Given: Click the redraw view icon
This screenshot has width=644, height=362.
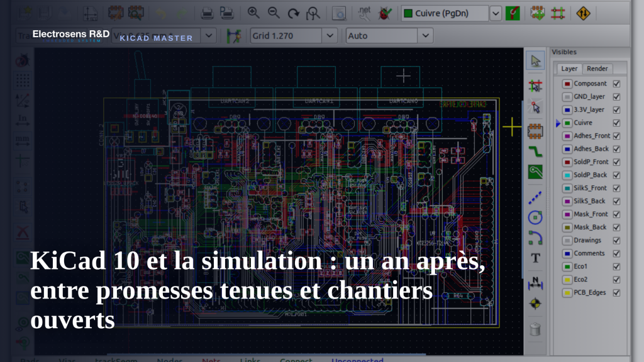Looking at the screenshot, I should [x=293, y=13].
